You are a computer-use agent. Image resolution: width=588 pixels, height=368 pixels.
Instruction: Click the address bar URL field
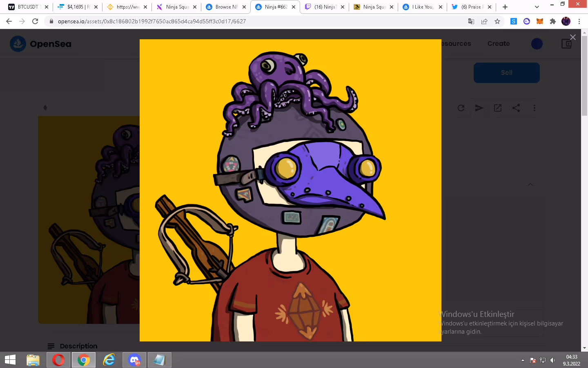[261, 21]
